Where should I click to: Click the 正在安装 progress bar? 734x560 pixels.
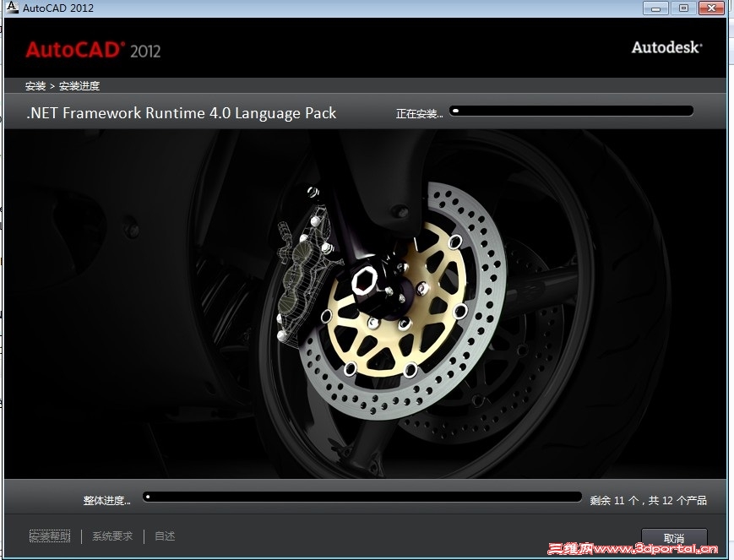pos(572,110)
